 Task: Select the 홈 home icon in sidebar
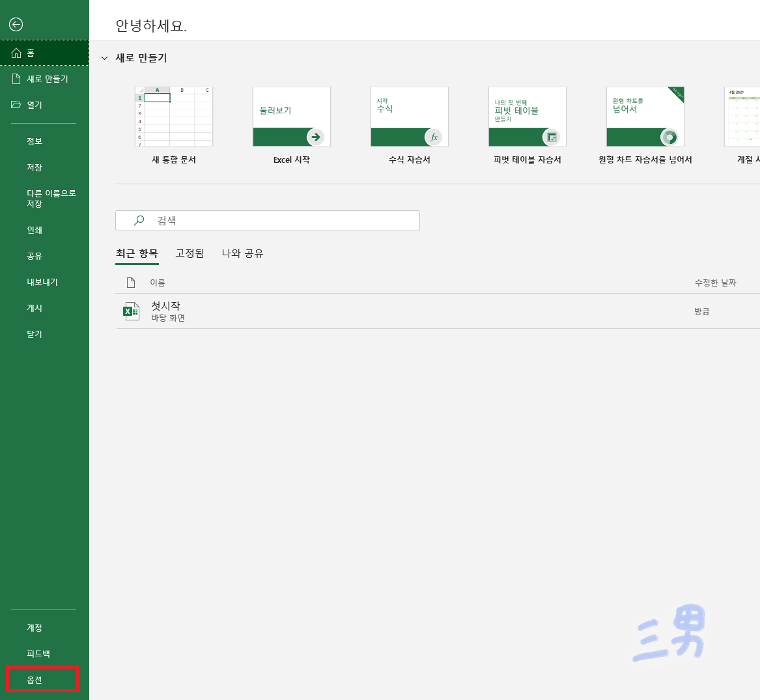(16, 53)
